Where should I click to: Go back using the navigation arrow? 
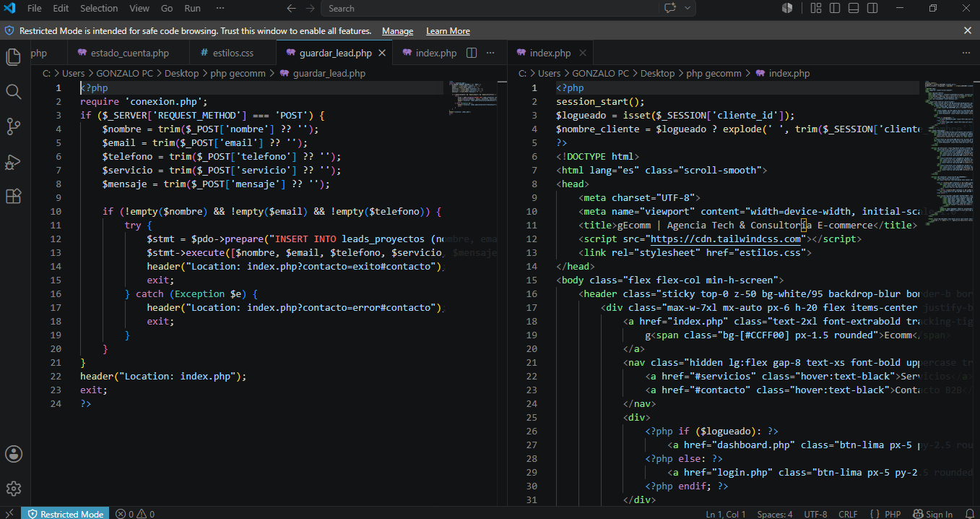point(292,9)
